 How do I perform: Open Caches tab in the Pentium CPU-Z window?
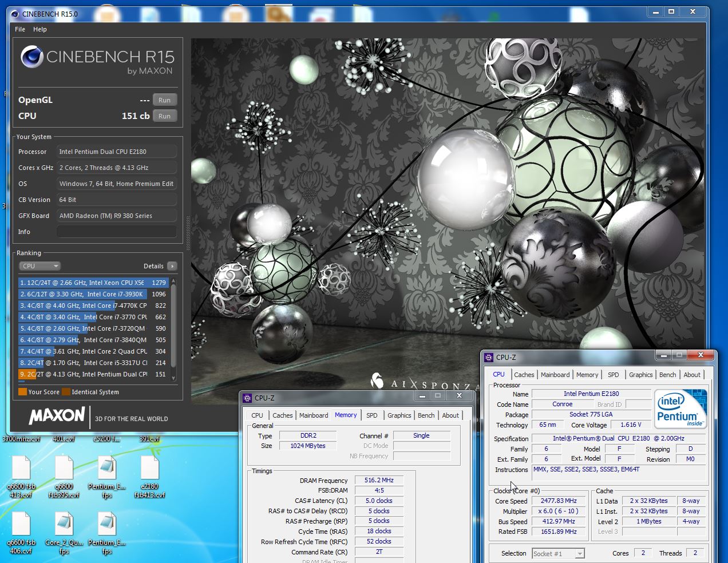click(x=524, y=375)
